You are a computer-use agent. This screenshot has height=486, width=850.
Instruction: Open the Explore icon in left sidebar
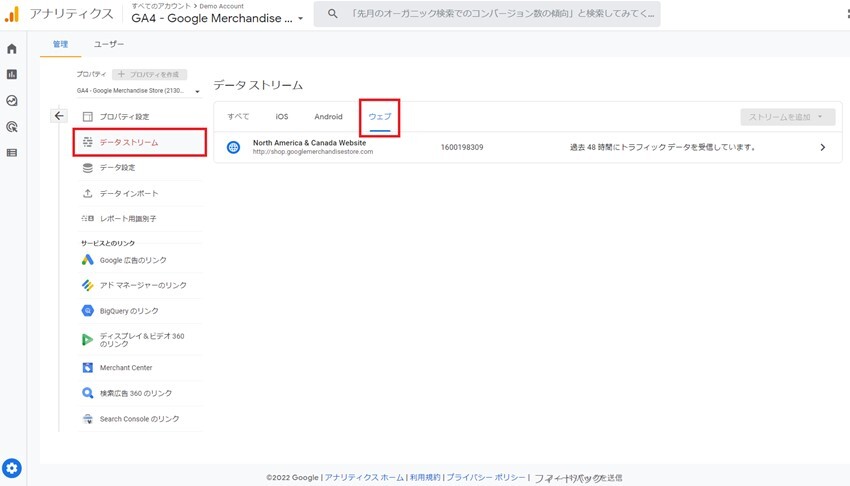(x=12, y=101)
